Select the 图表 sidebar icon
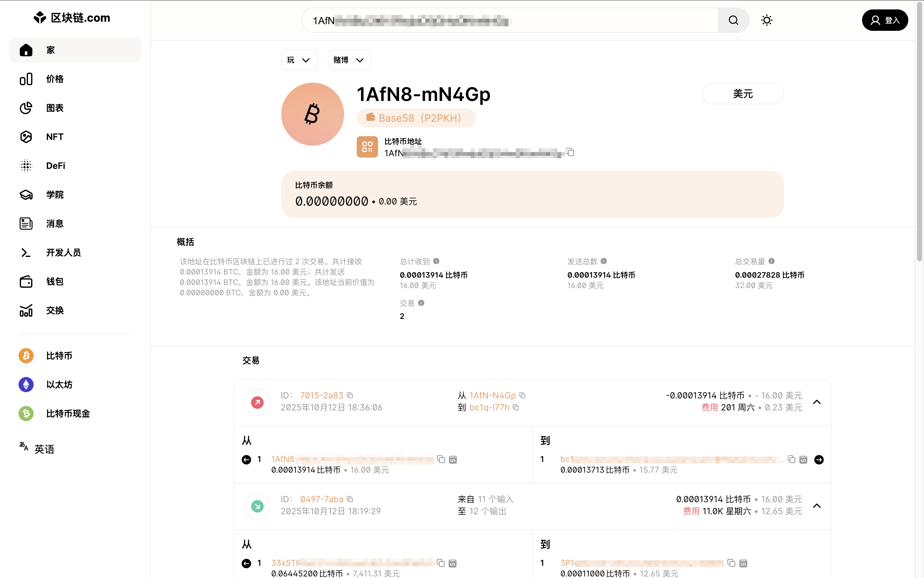924x578 pixels. click(x=55, y=108)
